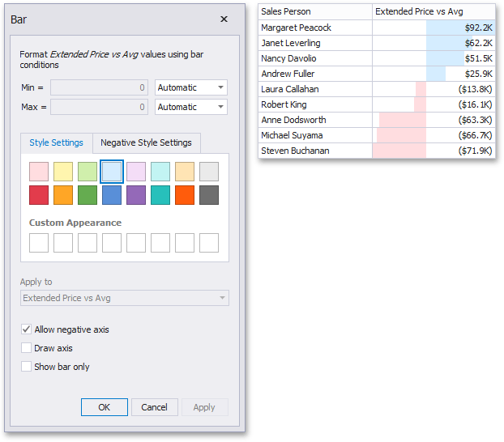Screen dimensions: 504x442
Task: Switch to the Style Settings tab
Action: [57, 142]
